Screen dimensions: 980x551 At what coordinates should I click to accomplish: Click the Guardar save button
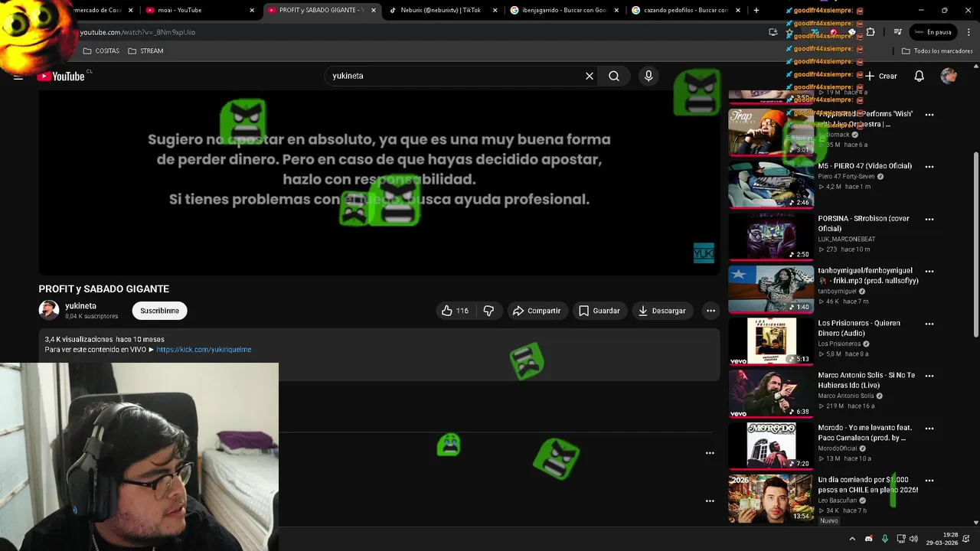[599, 311]
